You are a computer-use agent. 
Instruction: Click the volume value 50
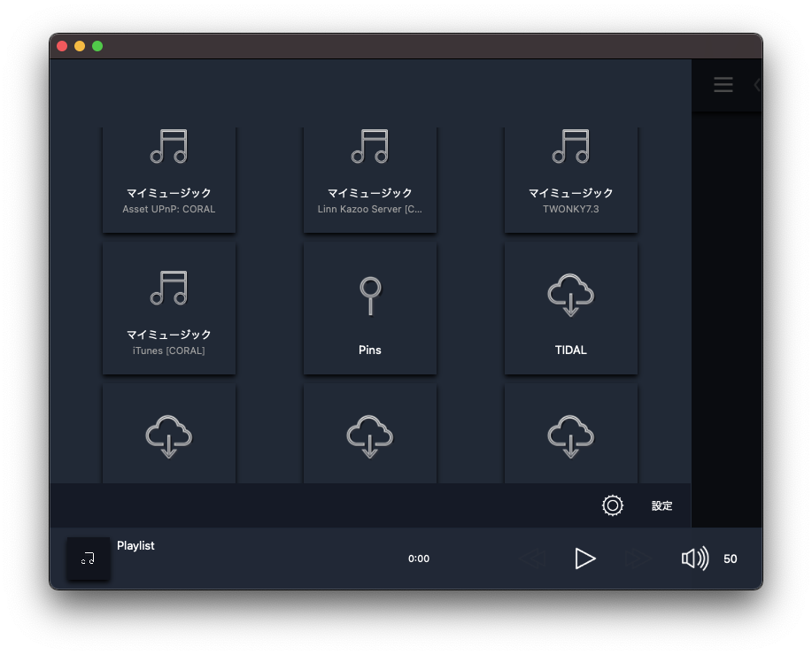[x=731, y=559]
